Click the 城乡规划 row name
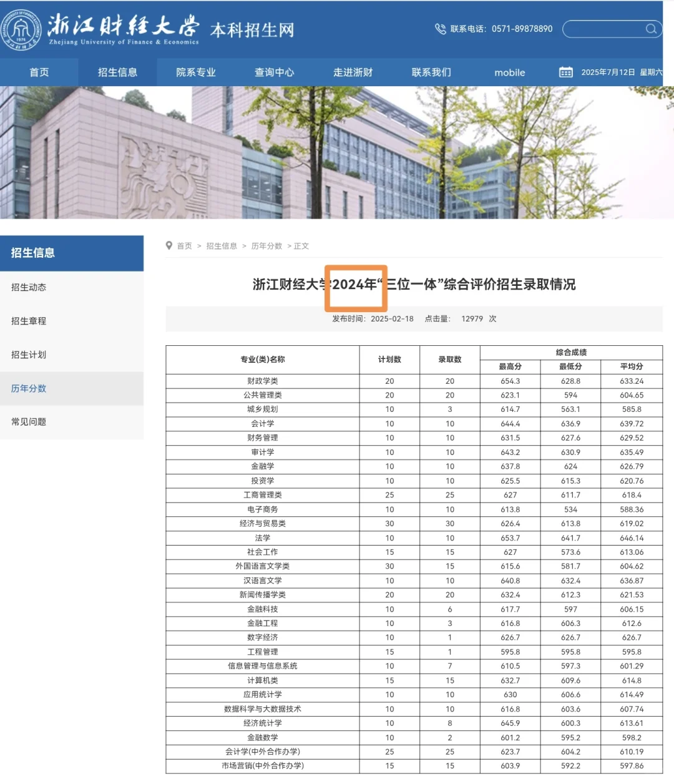The height and width of the screenshot is (784, 674). pos(263,409)
